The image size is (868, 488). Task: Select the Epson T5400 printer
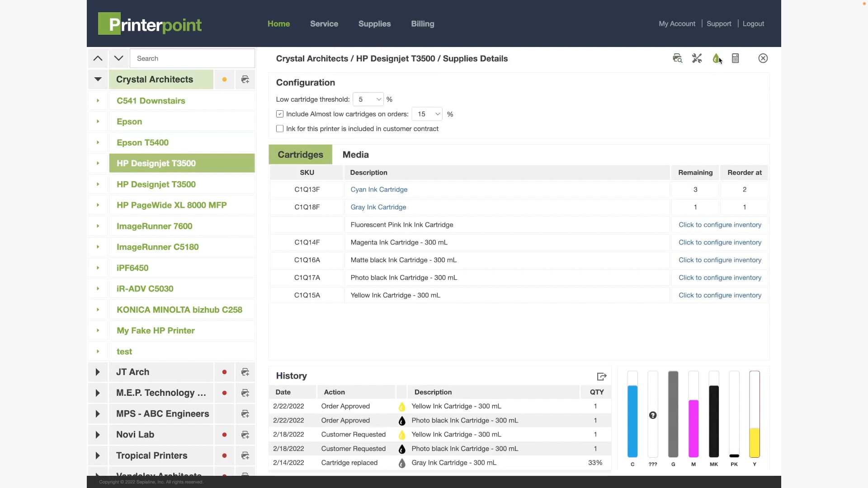click(x=182, y=143)
